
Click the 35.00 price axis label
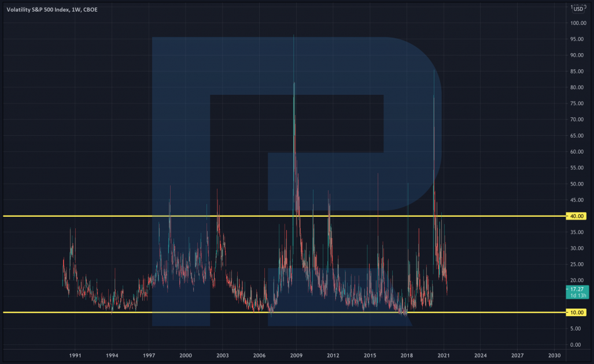[x=577, y=232]
